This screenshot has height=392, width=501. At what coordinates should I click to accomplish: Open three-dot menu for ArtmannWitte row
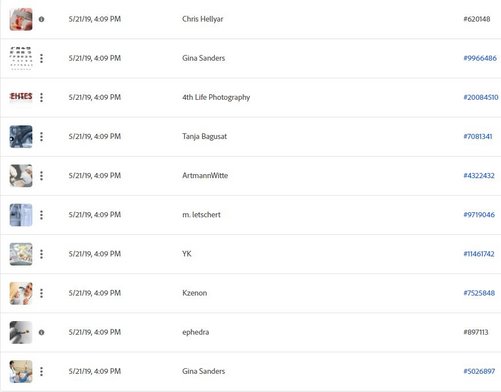pos(41,176)
